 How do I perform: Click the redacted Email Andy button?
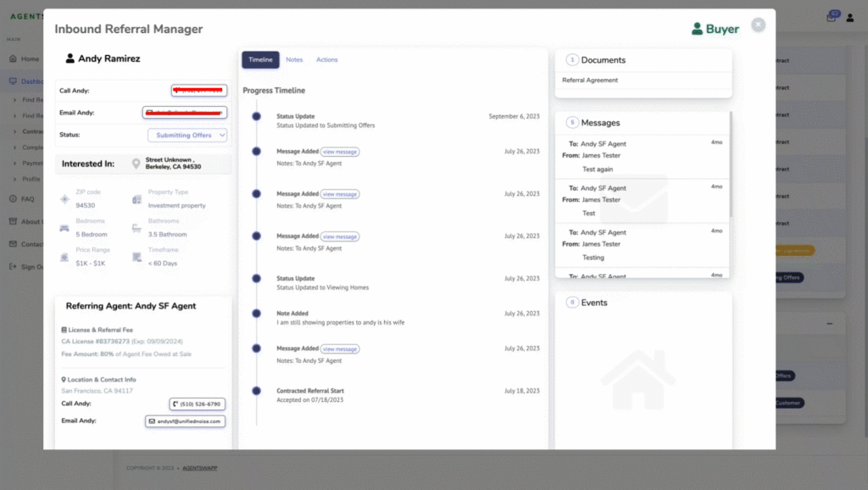pyautogui.click(x=184, y=113)
